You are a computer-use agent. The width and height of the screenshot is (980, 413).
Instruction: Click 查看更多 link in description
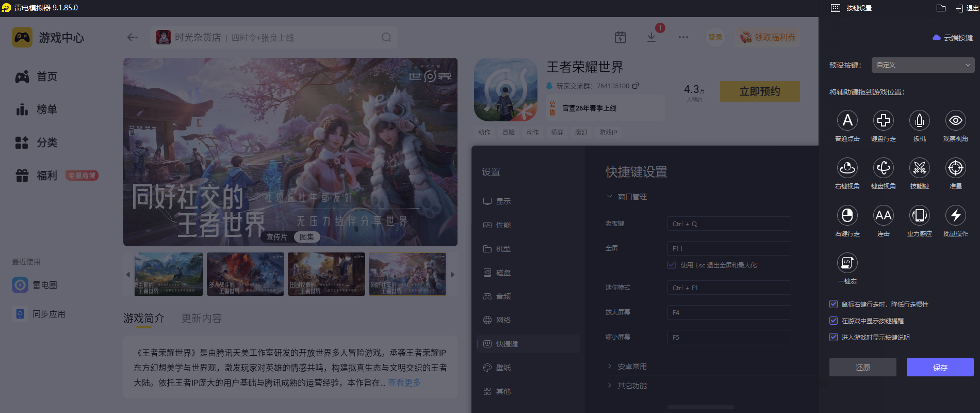coord(404,383)
